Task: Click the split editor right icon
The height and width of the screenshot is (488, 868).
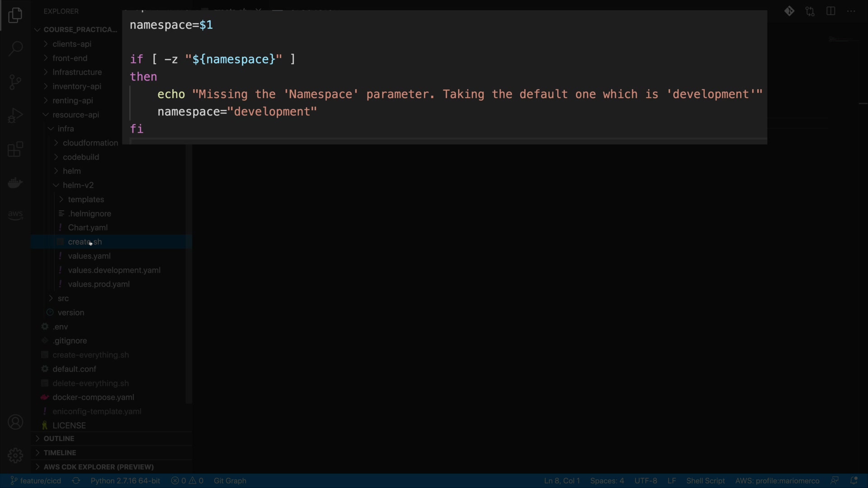Action: (x=830, y=11)
